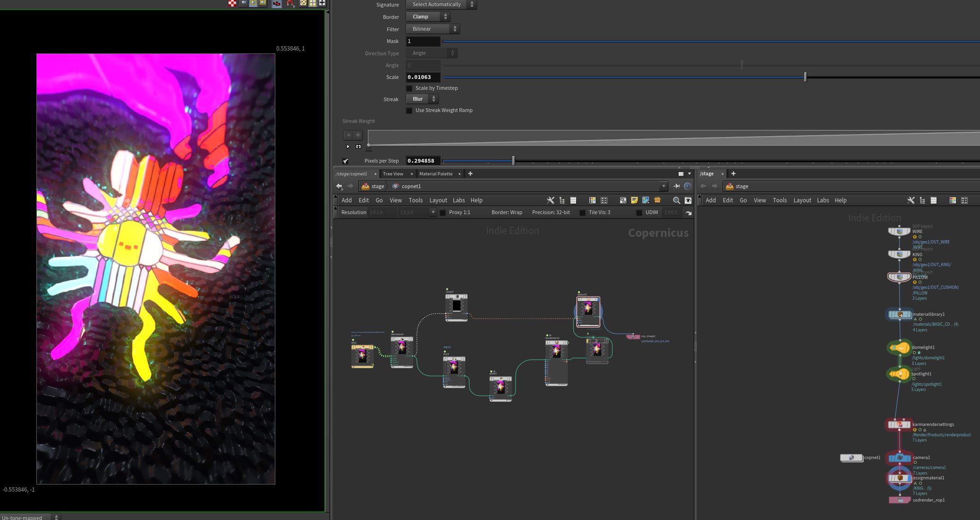980x520 pixels.
Task: Click the red race car render icon
Action: point(277,3)
